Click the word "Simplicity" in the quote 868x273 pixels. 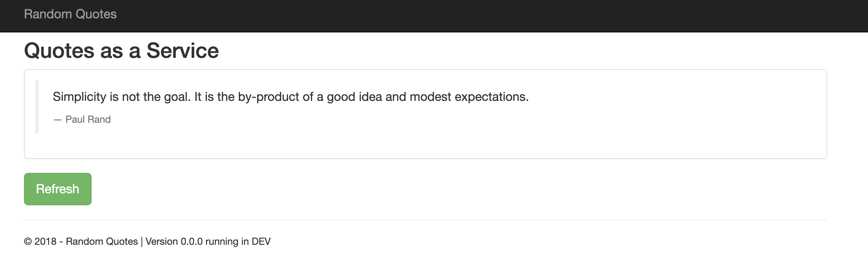(79, 97)
